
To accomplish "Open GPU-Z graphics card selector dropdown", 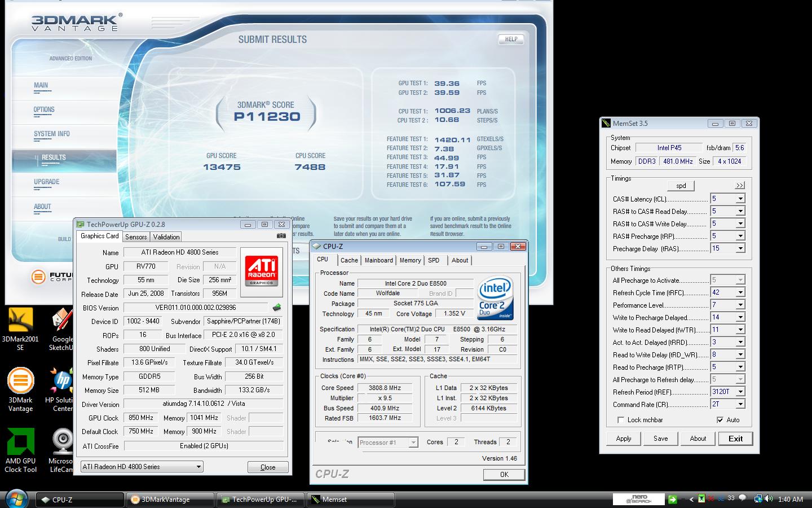I will [x=142, y=467].
